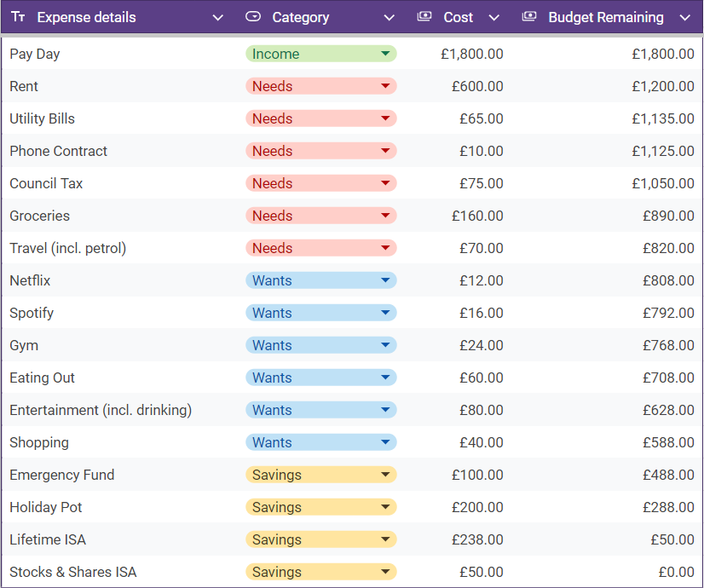Open the Wants category chip for Netflix
704x588 pixels.
[x=320, y=280]
